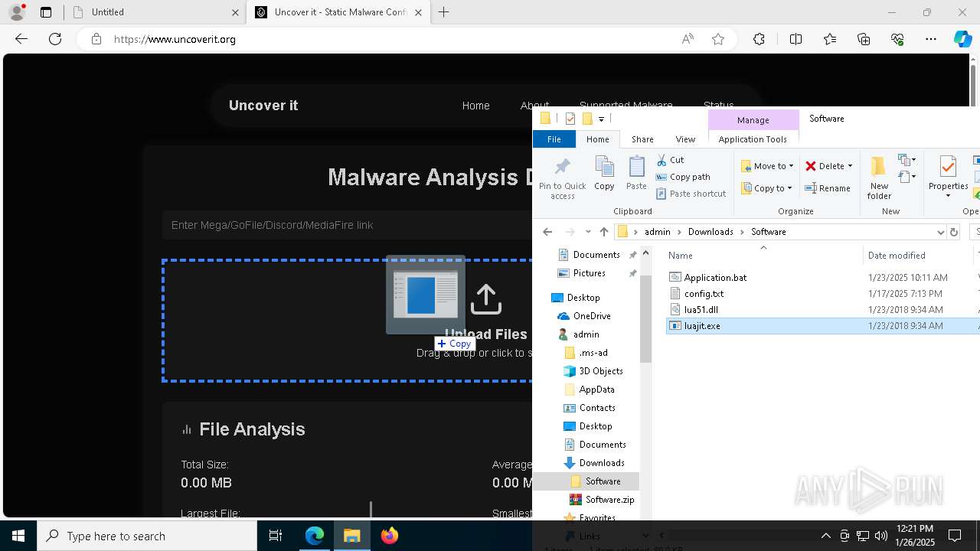
Task: Open the File tab in Explorer
Action: (x=554, y=139)
